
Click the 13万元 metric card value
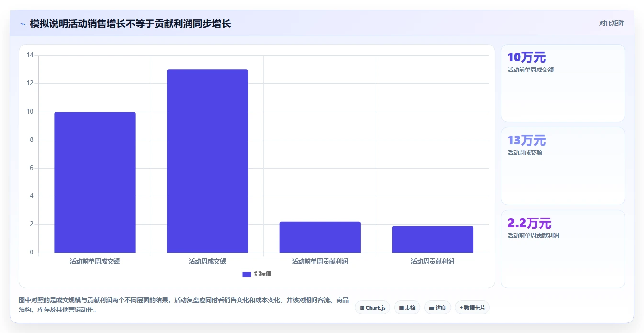click(x=527, y=140)
